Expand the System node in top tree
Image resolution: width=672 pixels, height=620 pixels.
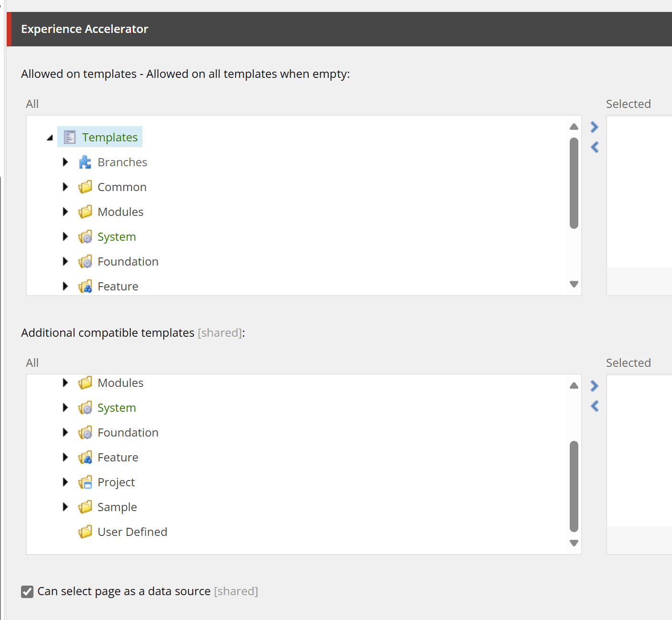(x=65, y=236)
